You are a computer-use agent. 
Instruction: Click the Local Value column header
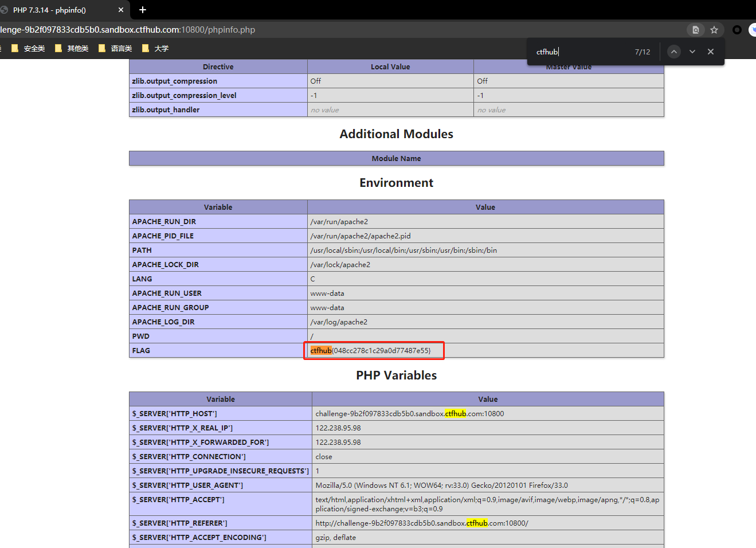(x=390, y=66)
